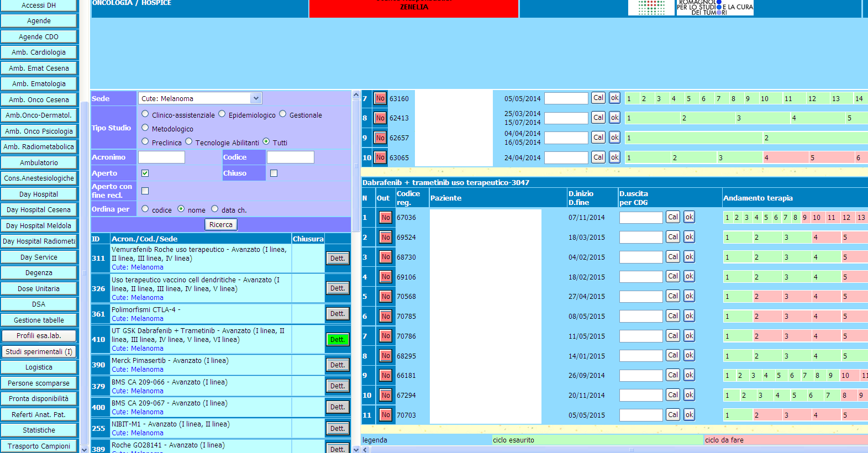Order results by data ch.
This screenshot has height=453, width=868.
tap(215, 209)
